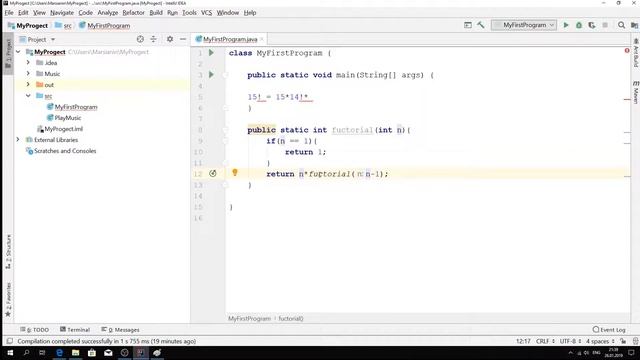
Task: Toggle Favorites side tool window
Action: tap(8, 299)
